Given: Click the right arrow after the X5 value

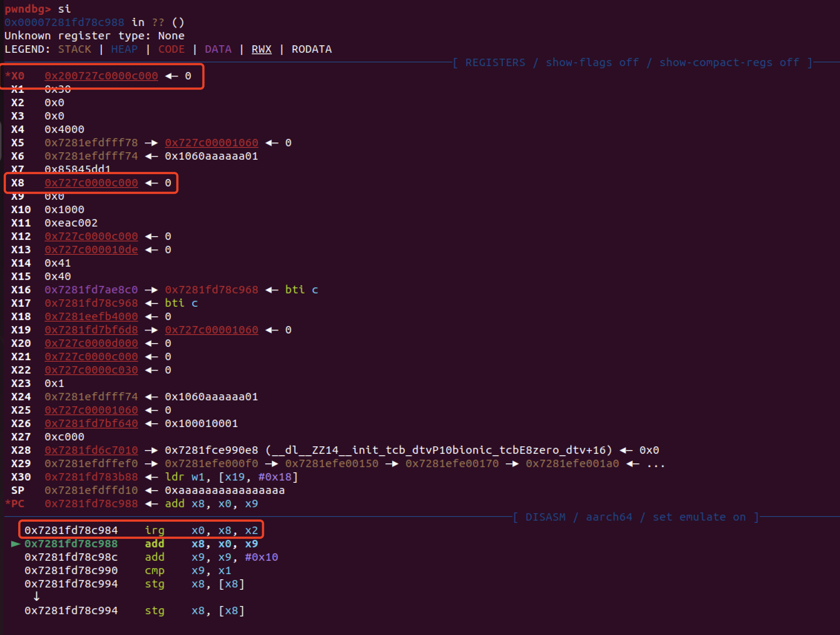Looking at the screenshot, I should [151, 143].
